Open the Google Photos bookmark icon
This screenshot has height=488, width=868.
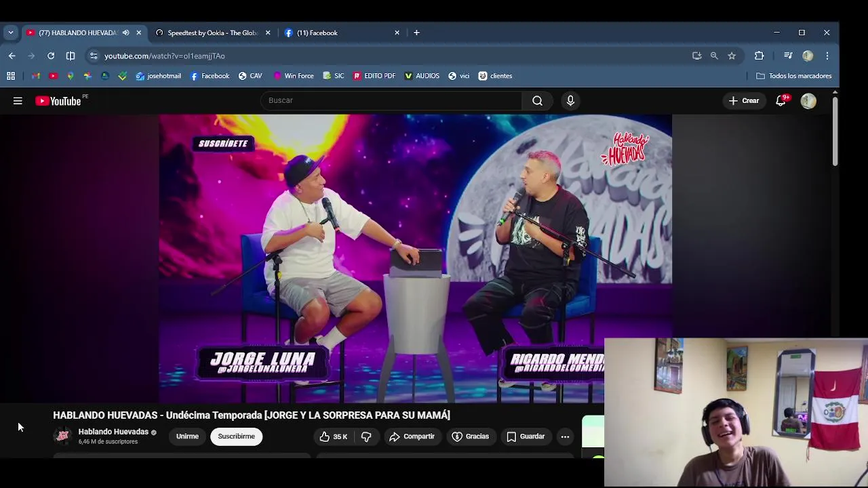tap(87, 76)
